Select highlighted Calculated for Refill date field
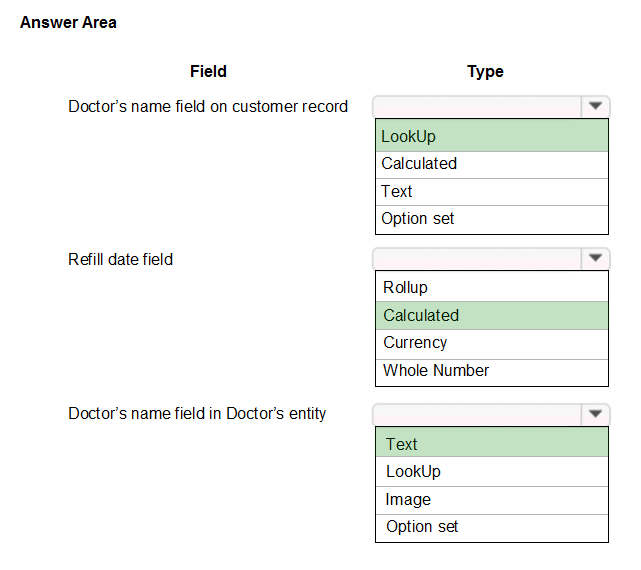The height and width of the screenshot is (570, 641). point(492,316)
